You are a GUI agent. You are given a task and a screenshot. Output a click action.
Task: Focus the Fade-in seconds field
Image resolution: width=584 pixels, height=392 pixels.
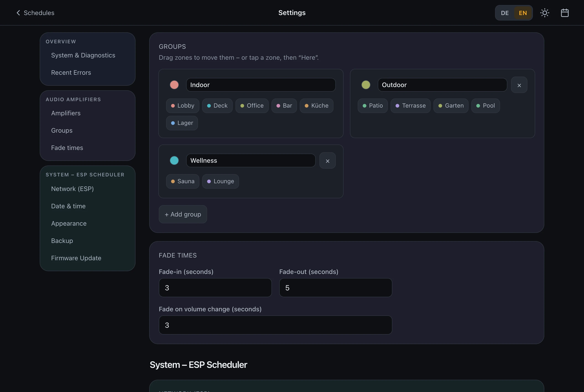(215, 288)
